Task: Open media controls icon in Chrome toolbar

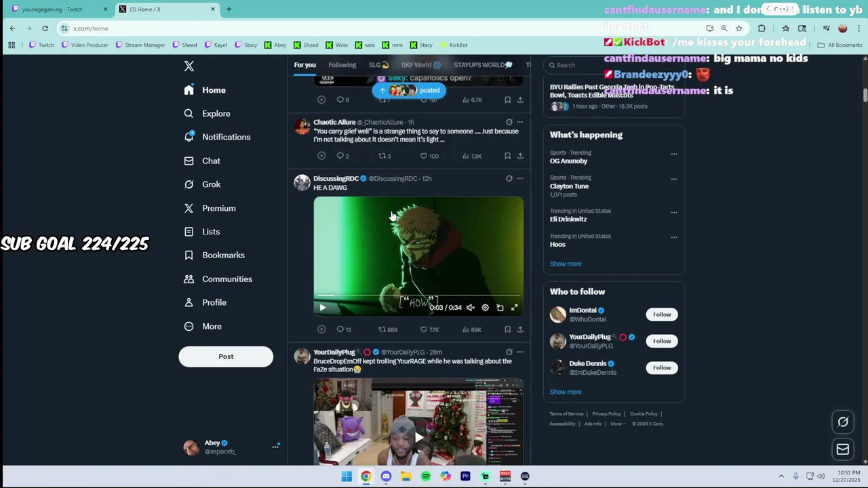Action: pos(826,28)
